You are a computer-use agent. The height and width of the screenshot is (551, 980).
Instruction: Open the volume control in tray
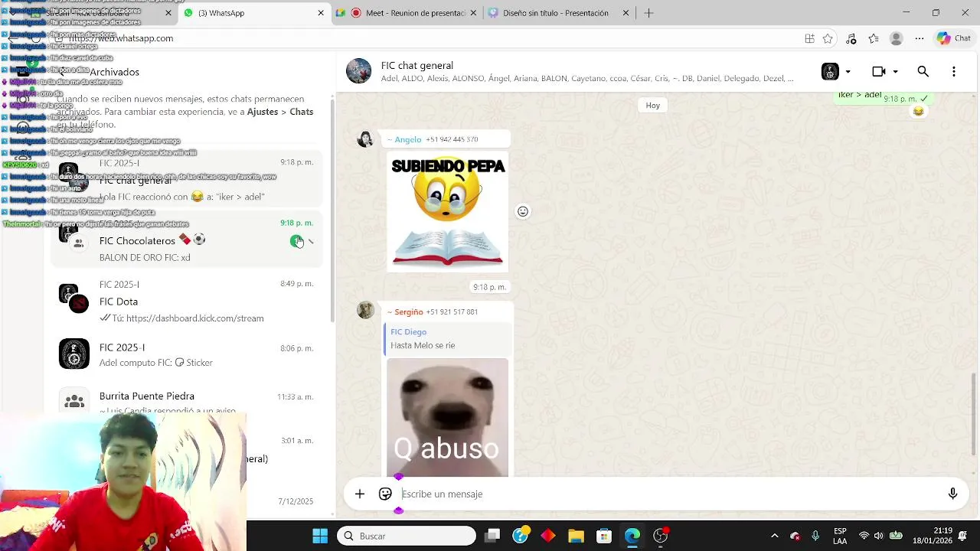(x=879, y=536)
